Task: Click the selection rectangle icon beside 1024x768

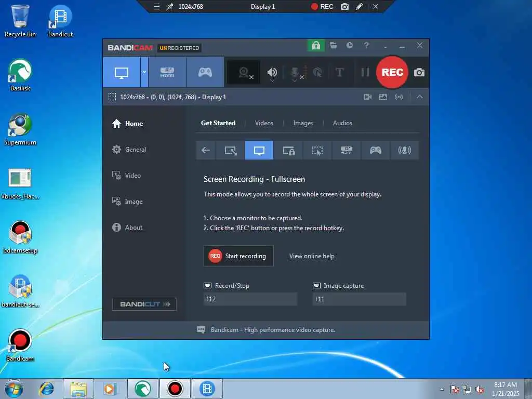Action: [112, 97]
